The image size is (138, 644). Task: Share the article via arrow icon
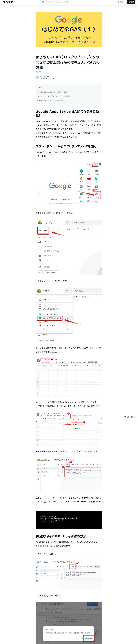[136, 417]
